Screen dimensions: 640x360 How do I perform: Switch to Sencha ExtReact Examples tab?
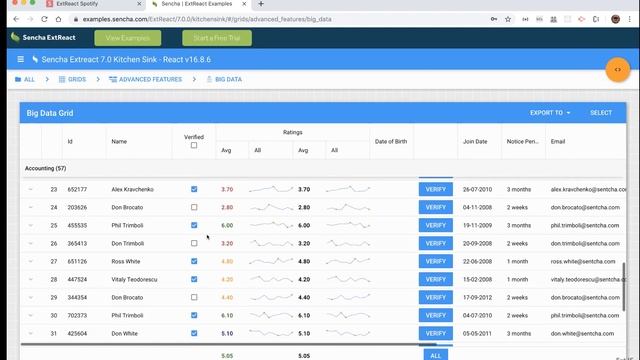tap(199, 4)
